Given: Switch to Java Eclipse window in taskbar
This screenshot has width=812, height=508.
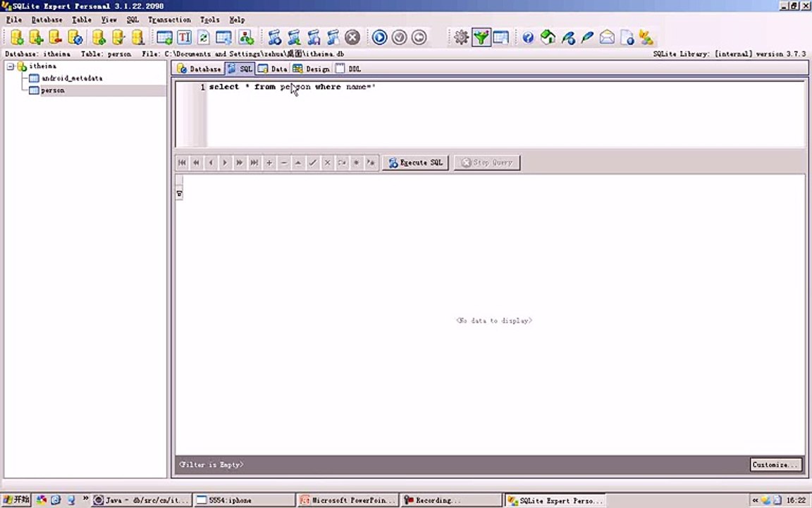Looking at the screenshot, I should tap(142, 500).
